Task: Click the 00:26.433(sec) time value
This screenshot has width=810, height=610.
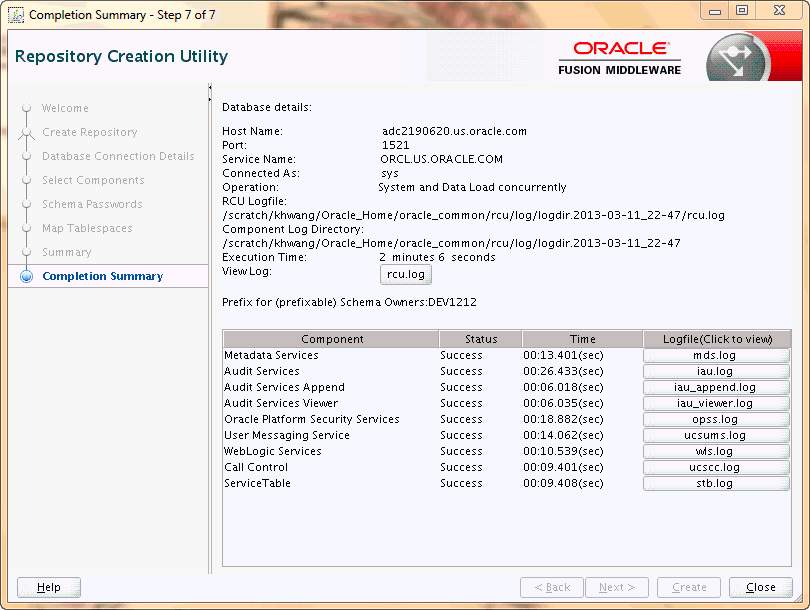Action: point(563,371)
